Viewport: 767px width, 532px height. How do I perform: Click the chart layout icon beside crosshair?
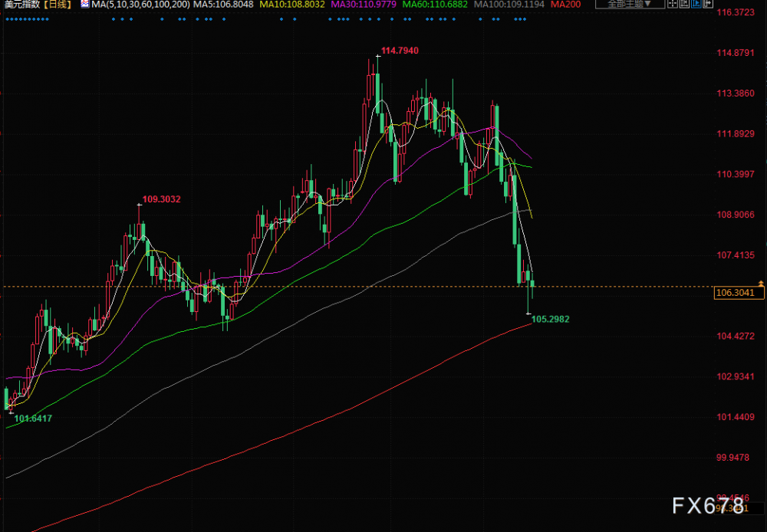tap(684, 4)
